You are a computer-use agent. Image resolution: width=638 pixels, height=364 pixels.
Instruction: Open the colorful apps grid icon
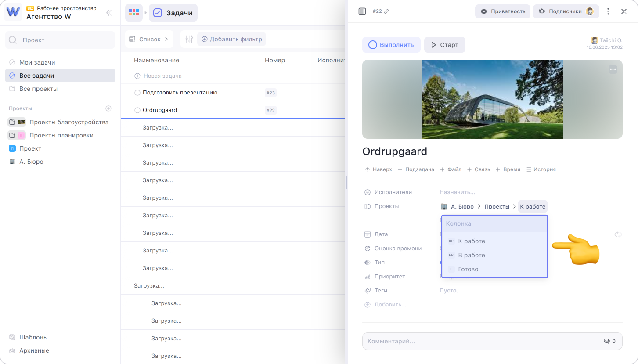(x=134, y=13)
